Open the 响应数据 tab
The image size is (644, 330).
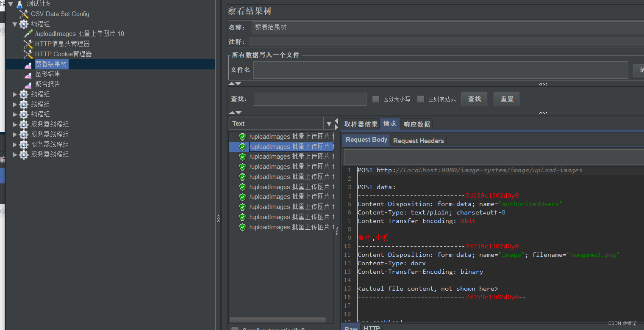point(416,124)
